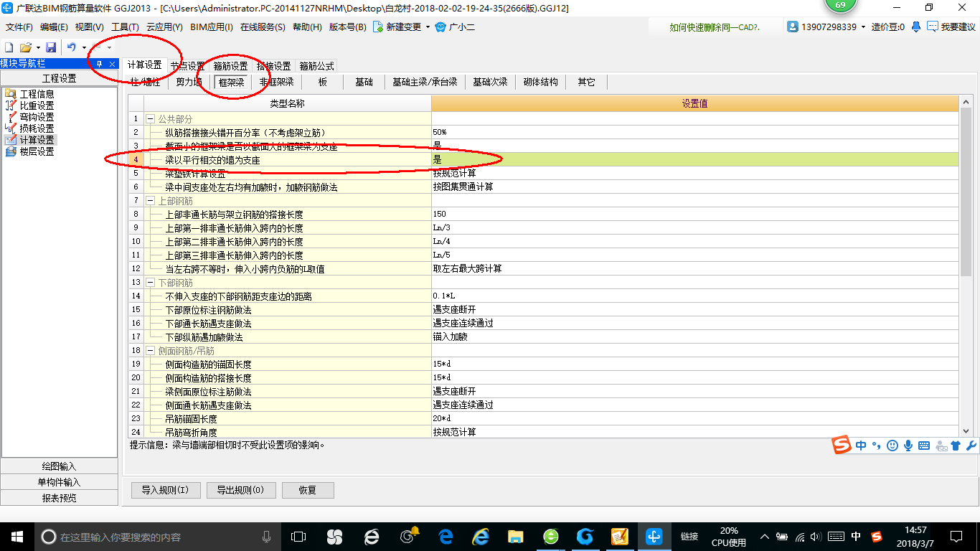Screen dimensions: 980x551
Task: Undo last action with the blue arrow
Action: pyautogui.click(x=72, y=47)
